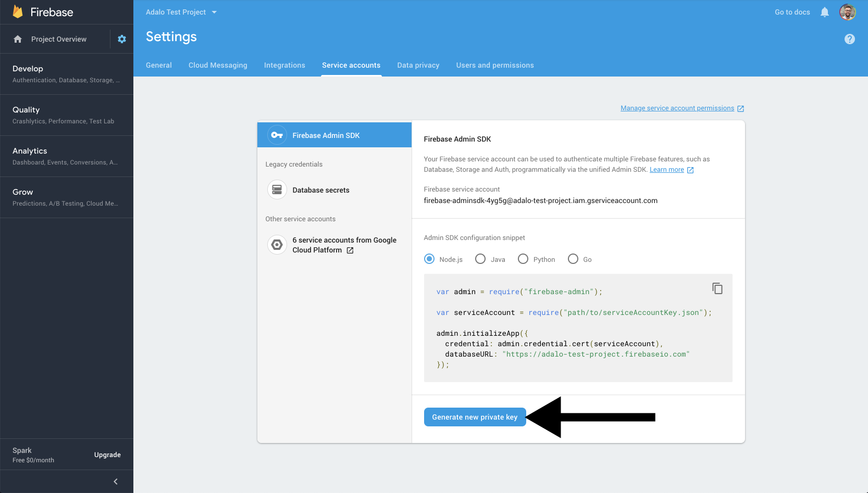Viewport: 868px width, 493px height.
Task: Switch to the General tab
Action: point(159,65)
